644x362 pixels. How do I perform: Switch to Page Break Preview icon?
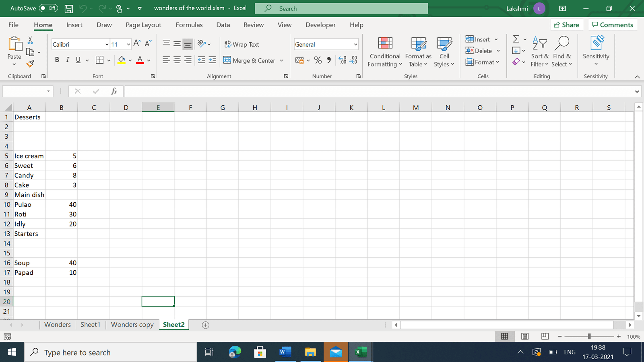(x=545, y=336)
